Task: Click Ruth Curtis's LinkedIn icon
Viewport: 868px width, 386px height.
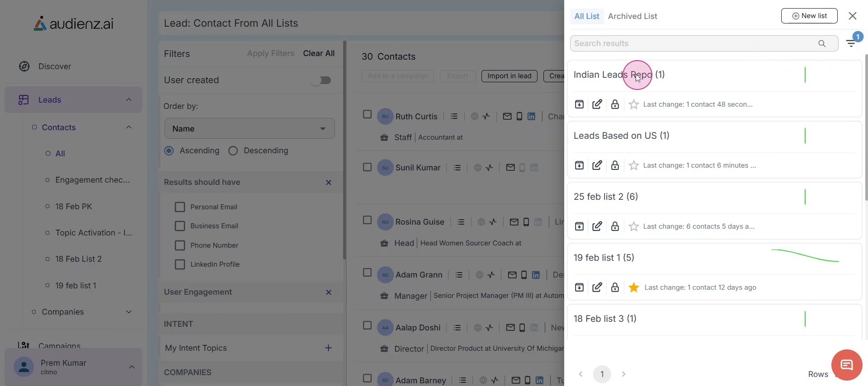Action: (x=531, y=117)
